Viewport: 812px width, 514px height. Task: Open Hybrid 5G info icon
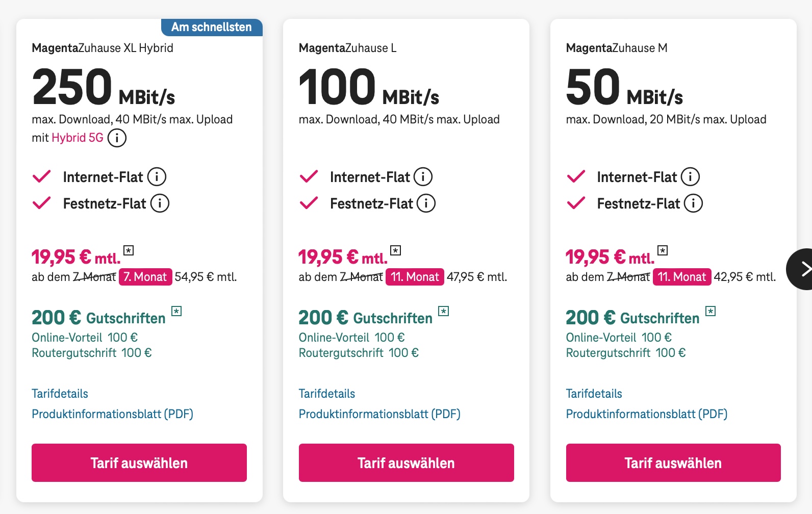tap(117, 138)
